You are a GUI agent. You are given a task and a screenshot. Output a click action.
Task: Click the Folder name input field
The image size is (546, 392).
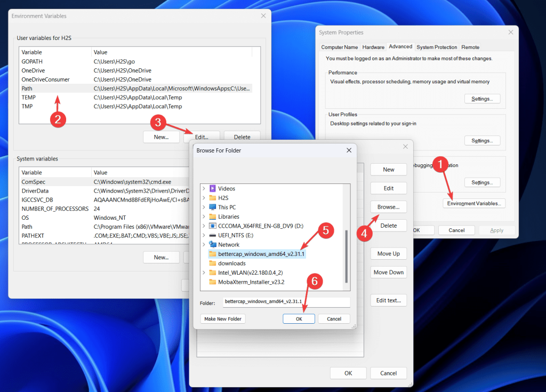tap(286, 302)
